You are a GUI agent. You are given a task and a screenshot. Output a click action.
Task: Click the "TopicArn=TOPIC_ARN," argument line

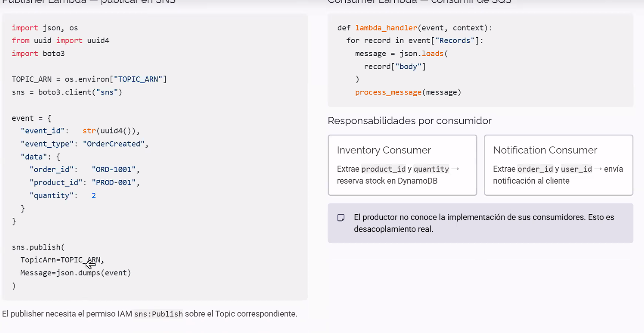click(x=63, y=260)
